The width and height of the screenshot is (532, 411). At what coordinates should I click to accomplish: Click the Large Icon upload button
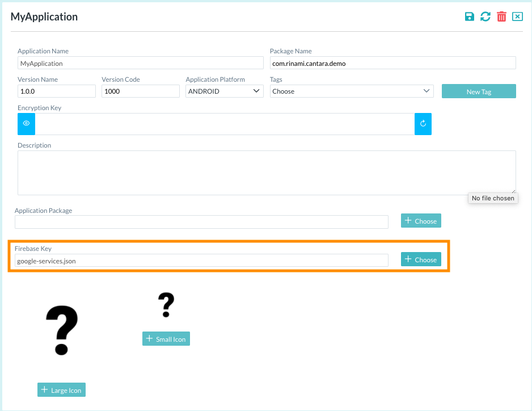tap(61, 390)
